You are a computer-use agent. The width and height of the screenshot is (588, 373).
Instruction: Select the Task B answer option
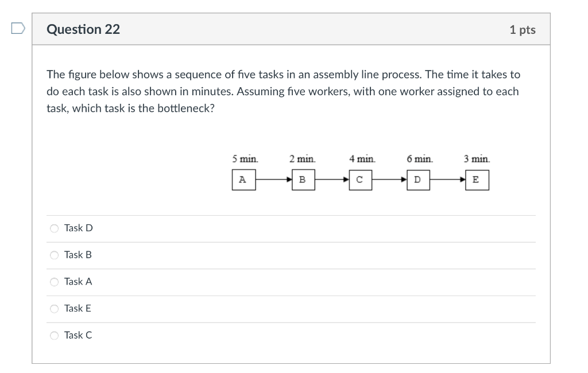(x=54, y=255)
